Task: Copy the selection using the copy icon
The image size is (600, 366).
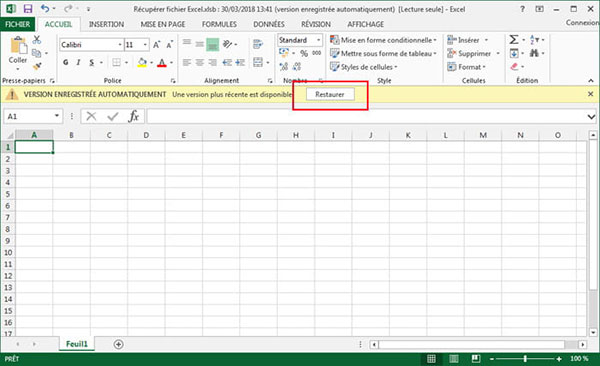Action: [x=37, y=53]
